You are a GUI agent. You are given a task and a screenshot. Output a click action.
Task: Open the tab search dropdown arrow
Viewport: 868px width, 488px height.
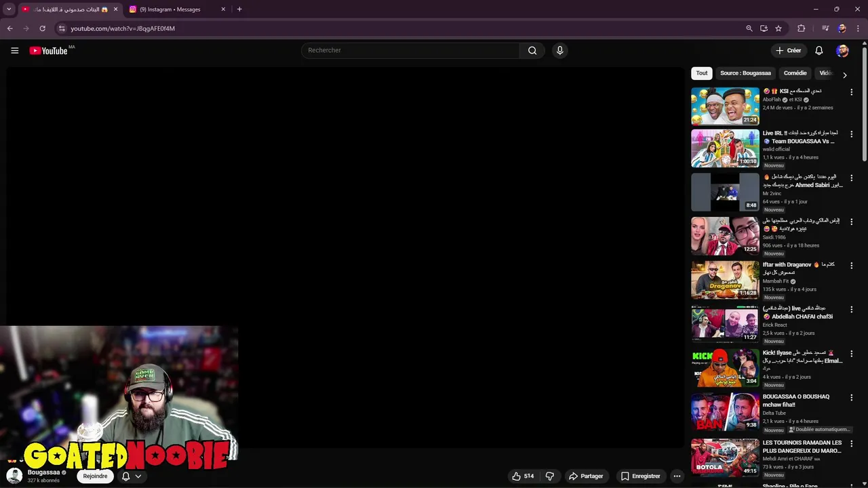tap(9, 9)
